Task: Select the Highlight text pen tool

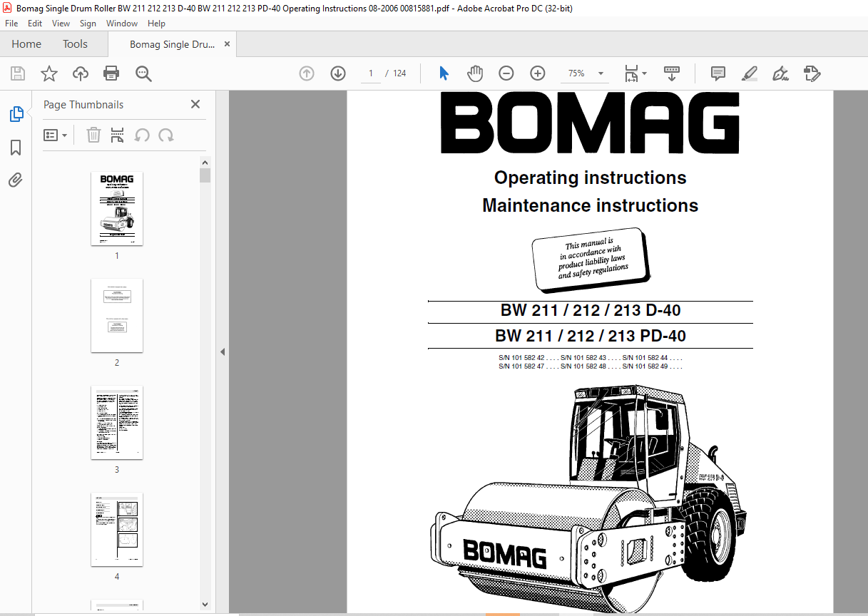Action: tap(749, 73)
